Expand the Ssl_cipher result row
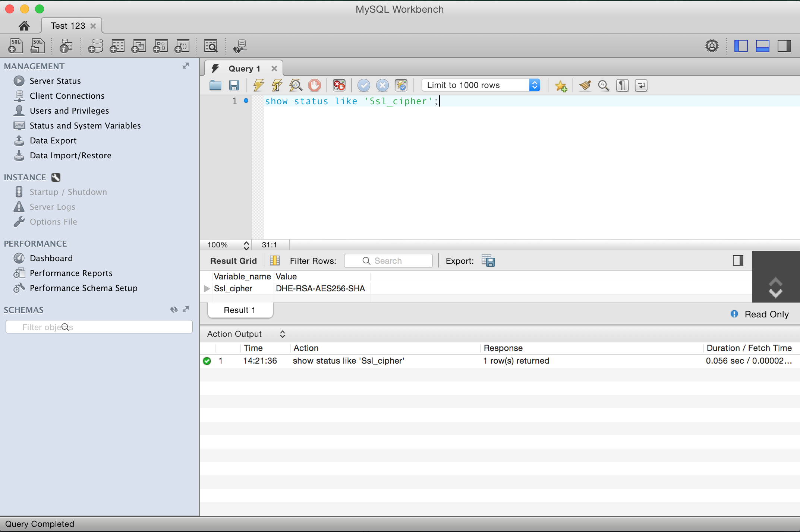The width and height of the screenshot is (800, 532). pos(207,288)
